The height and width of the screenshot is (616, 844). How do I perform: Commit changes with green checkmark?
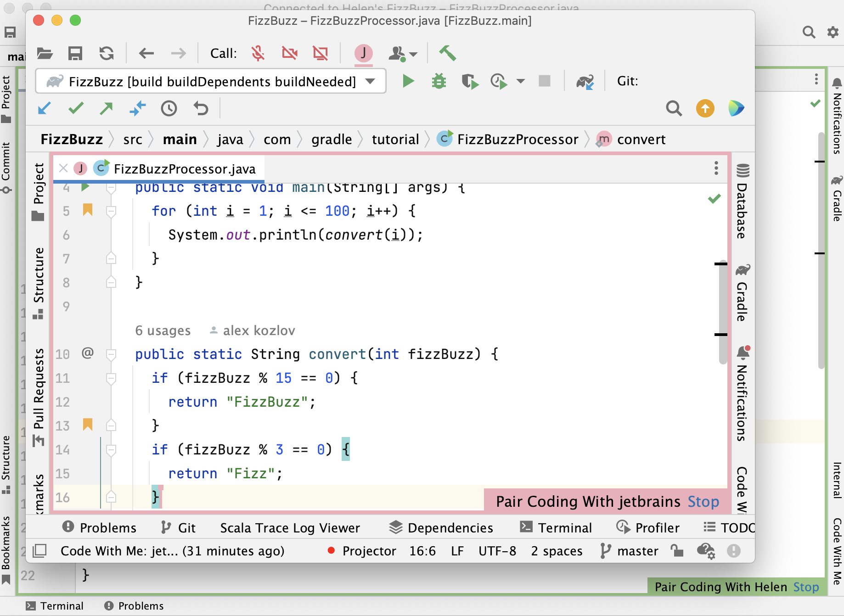(76, 108)
